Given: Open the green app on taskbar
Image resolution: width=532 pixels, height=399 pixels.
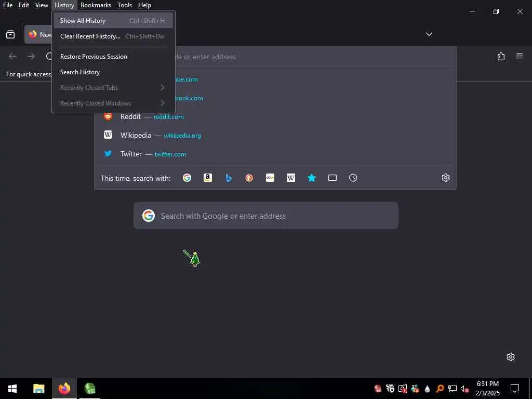Looking at the screenshot, I should (90, 389).
